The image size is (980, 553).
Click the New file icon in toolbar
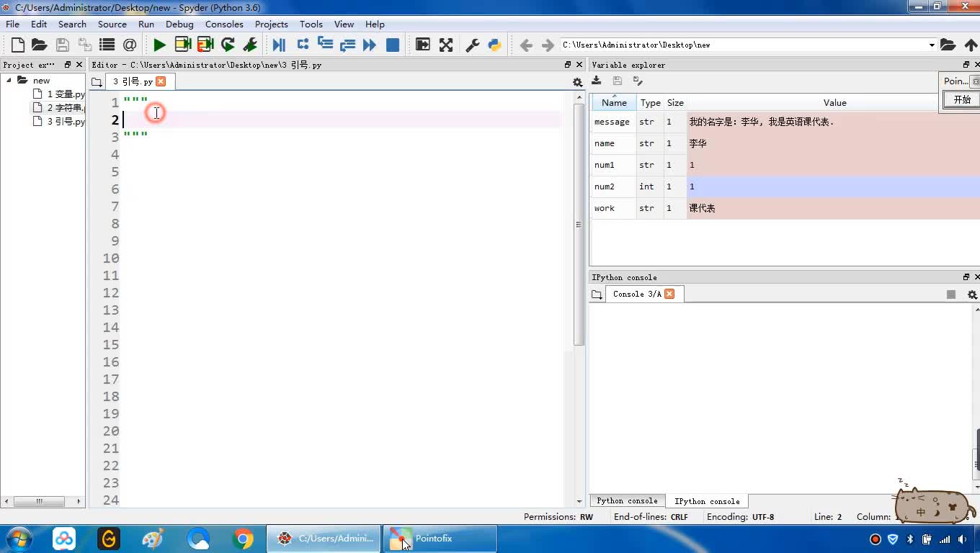tap(18, 45)
